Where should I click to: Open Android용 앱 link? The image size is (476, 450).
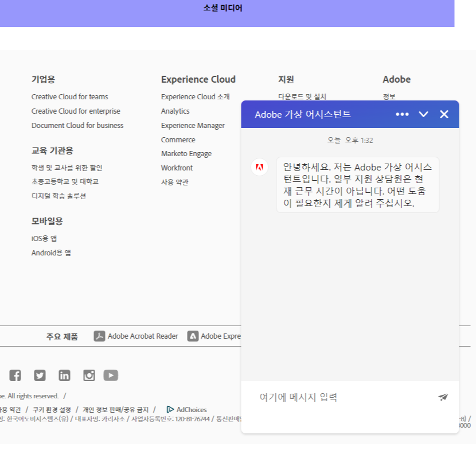[51, 253]
